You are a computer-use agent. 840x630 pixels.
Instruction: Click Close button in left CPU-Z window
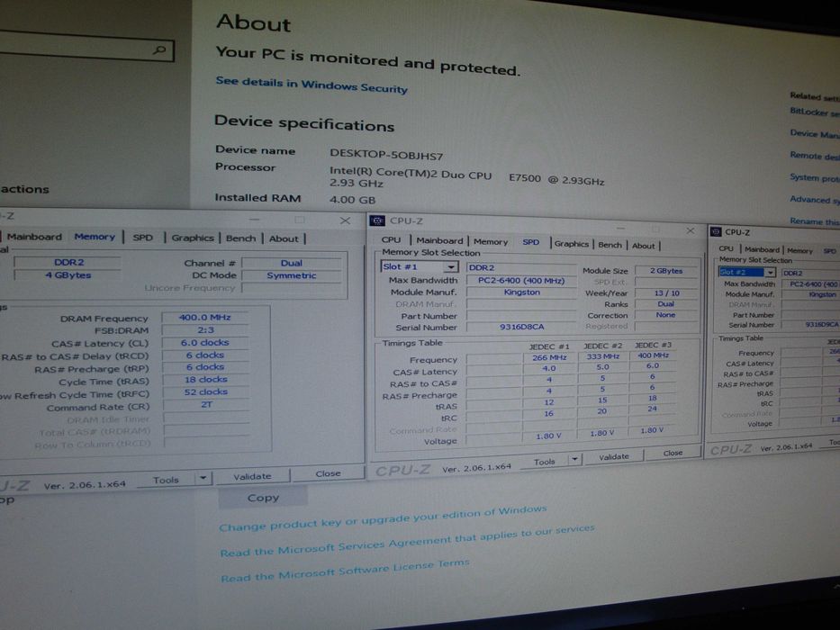pos(328,473)
